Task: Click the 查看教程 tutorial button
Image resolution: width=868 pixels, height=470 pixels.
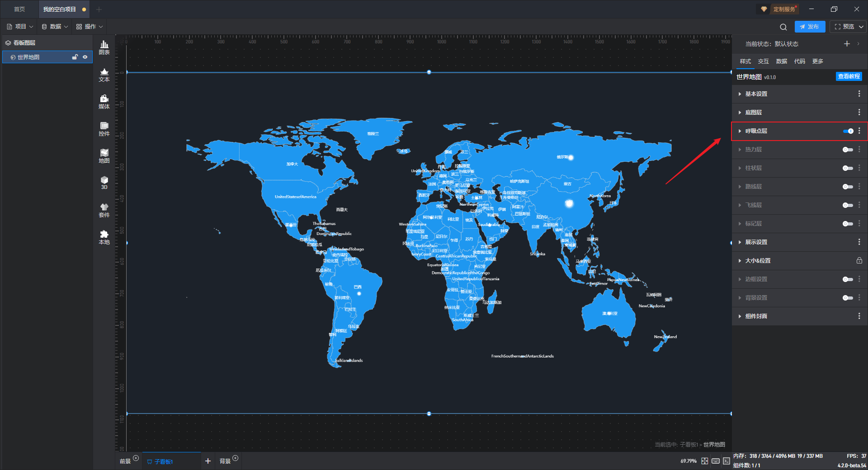Action: (849, 76)
